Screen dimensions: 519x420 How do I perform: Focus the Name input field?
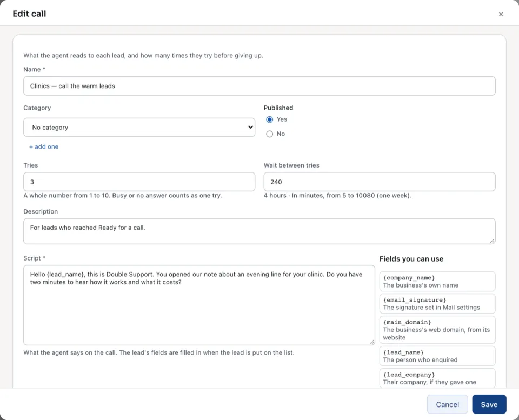(259, 86)
